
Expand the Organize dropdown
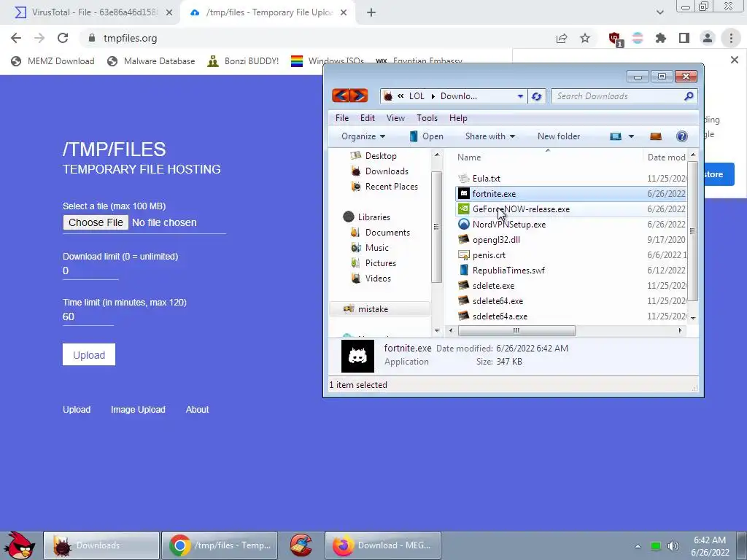click(x=363, y=136)
